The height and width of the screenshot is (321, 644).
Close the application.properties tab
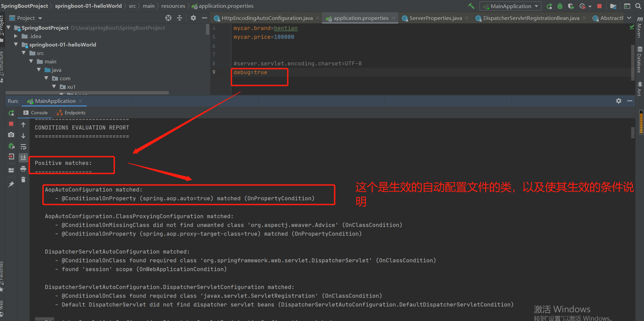(x=394, y=18)
